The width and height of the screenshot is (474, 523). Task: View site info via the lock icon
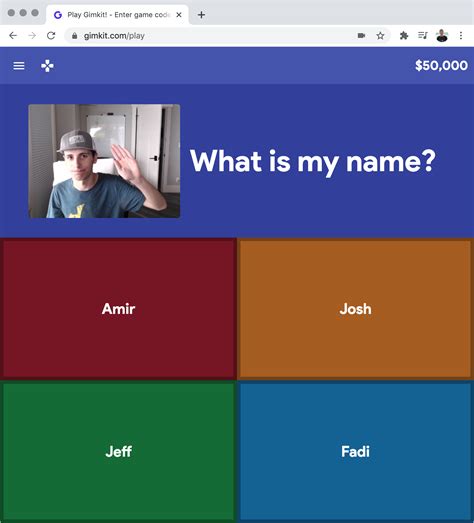pos(74,36)
